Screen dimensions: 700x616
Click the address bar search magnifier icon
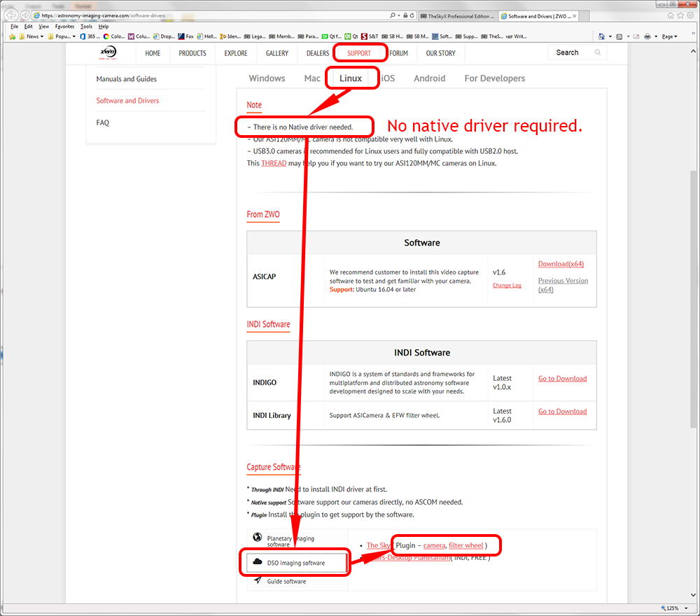coord(393,15)
